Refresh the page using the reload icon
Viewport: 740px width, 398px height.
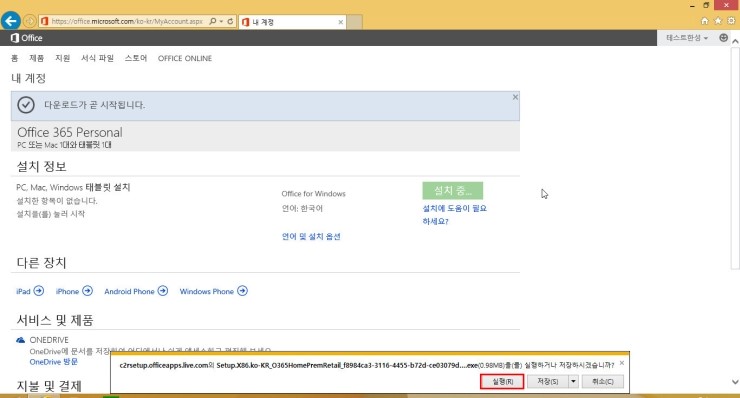[x=230, y=21]
